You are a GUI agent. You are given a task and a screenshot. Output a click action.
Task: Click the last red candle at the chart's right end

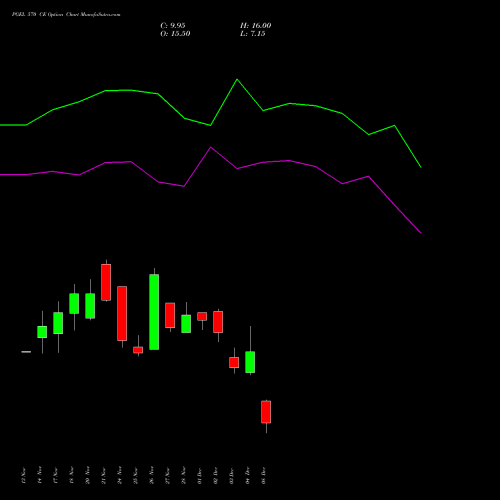[266, 412]
